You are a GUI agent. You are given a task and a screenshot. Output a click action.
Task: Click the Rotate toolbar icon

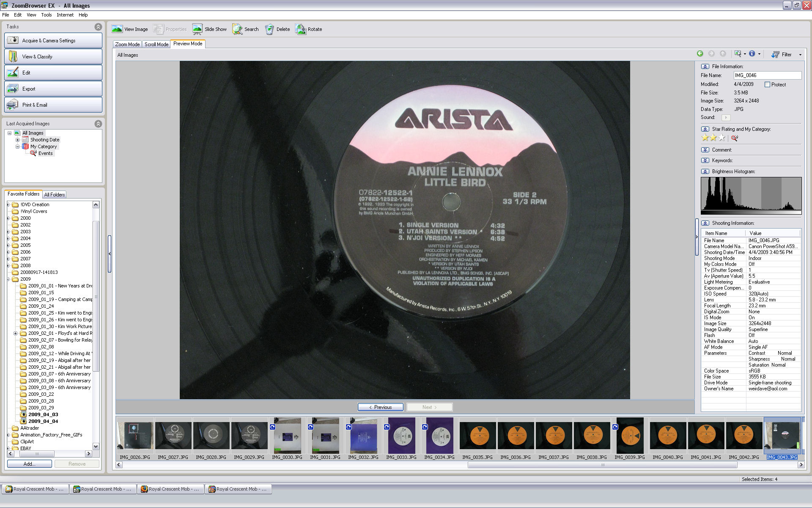tap(301, 29)
